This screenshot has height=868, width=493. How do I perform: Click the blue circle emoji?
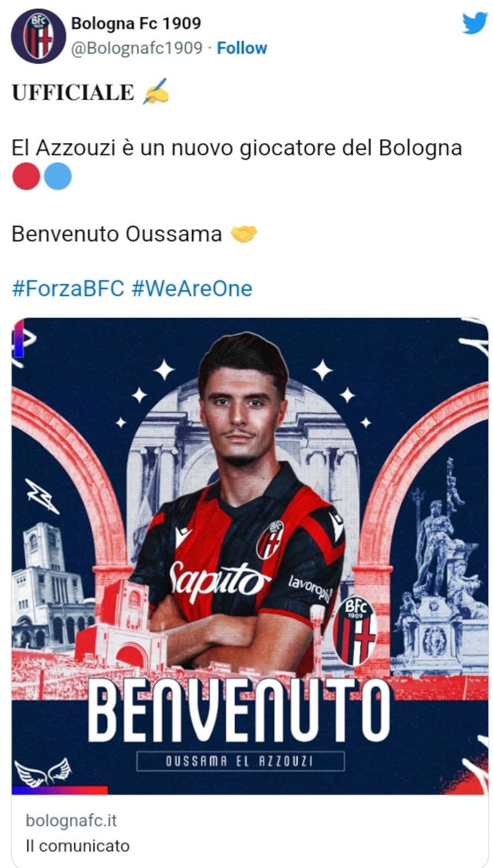click(57, 177)
